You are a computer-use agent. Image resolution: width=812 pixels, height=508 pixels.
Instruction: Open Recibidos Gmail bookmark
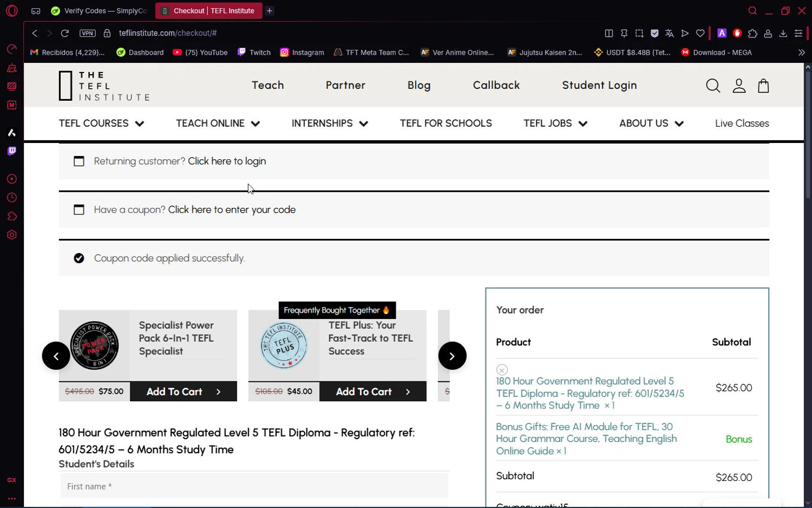click(67, 53)
